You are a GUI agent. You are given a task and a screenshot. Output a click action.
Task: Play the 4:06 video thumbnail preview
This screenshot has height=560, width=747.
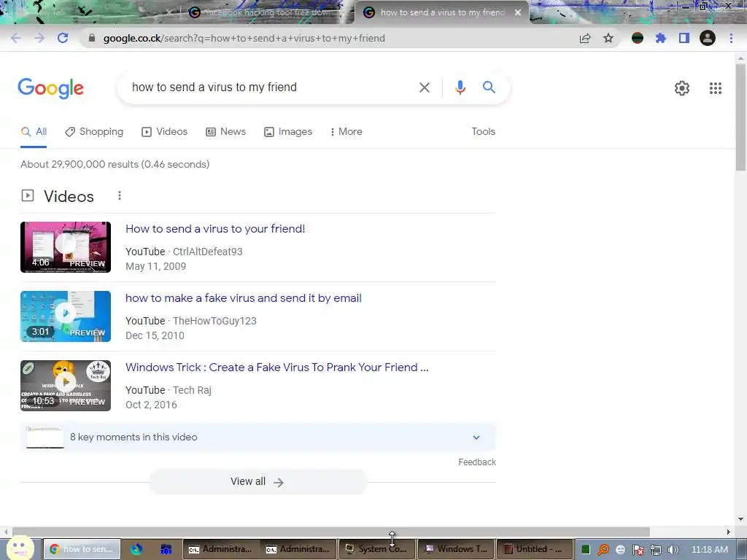point(66,247)
